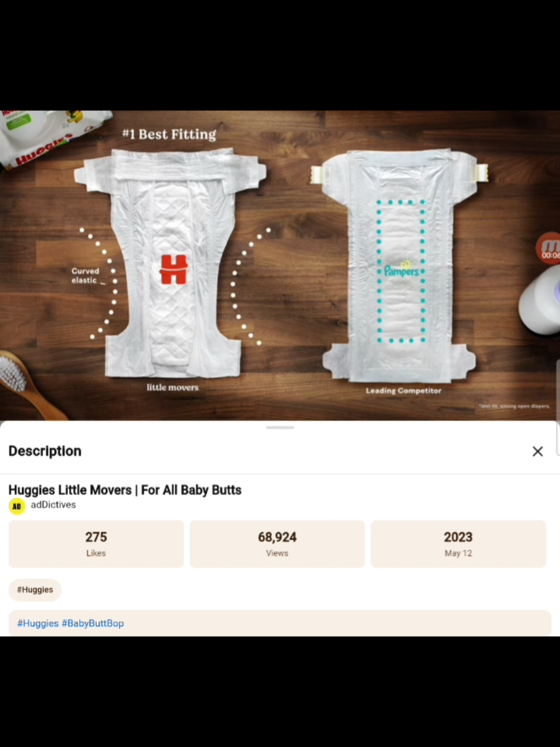Tap the 275 Likes stat card
Image resolution: width=560 pixels, height=747 pixels.
tap(96, 544)
